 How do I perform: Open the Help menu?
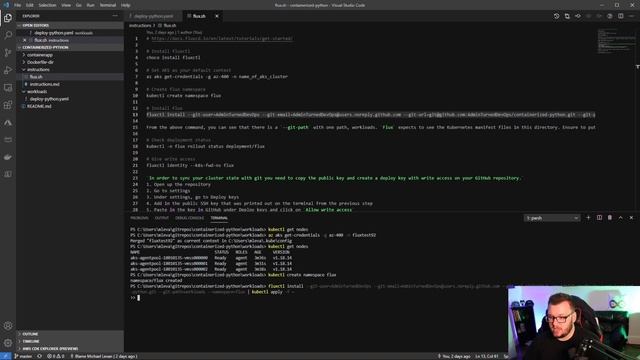tap(126, 5)
